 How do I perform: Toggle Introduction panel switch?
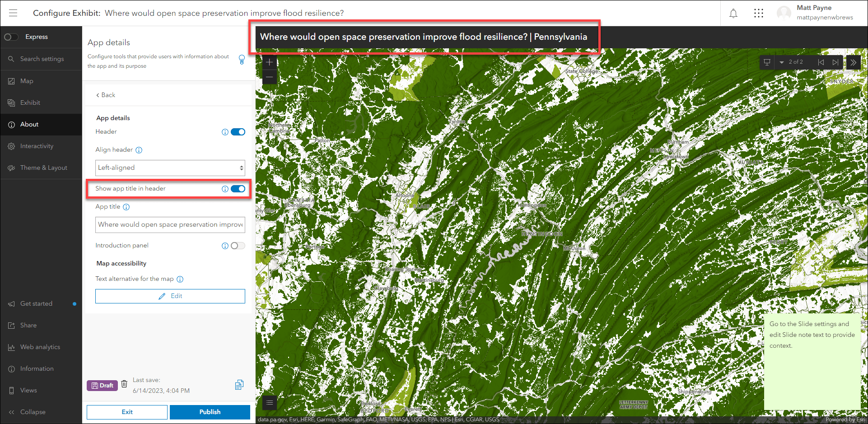238,246
